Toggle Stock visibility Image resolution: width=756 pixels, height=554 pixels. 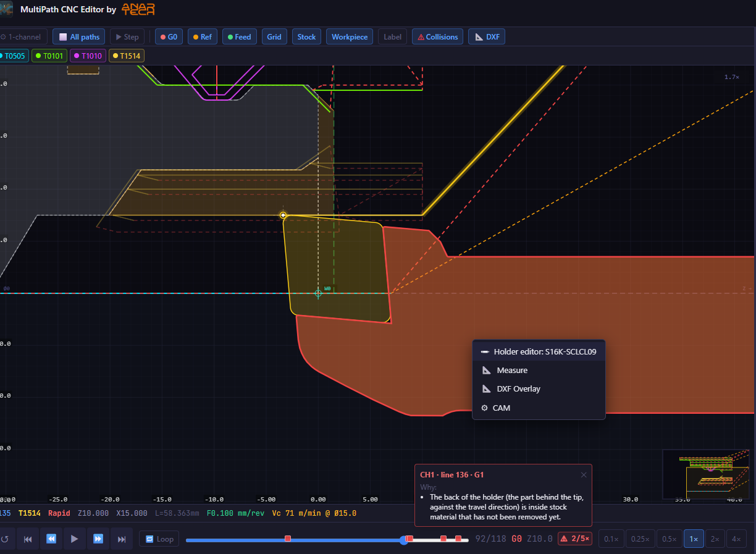pyautogui.click(x=306, y=37)
